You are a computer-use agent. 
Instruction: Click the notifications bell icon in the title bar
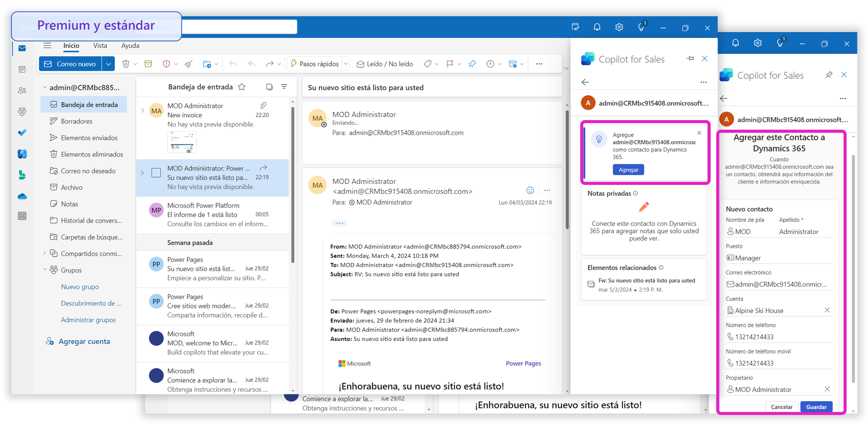[x=597, y=27]
